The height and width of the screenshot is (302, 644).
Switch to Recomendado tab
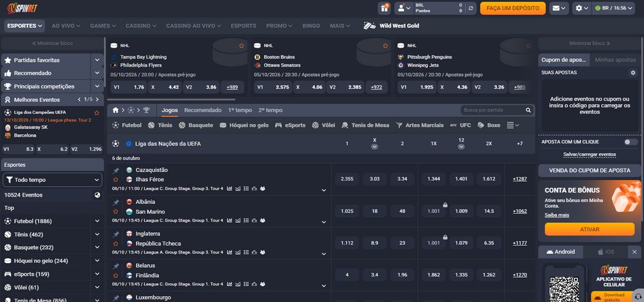203,110
